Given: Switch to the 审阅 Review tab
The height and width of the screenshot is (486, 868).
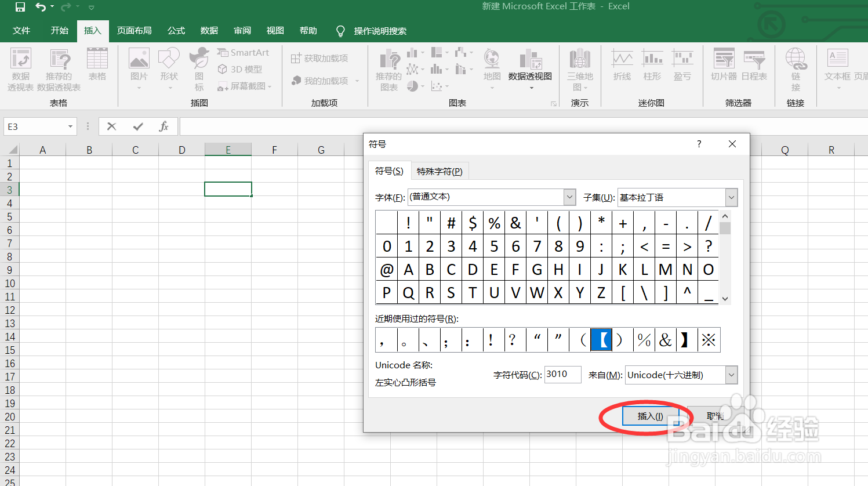Looking at the screenshot, I should pyautogui.click(x=242, y=30).
